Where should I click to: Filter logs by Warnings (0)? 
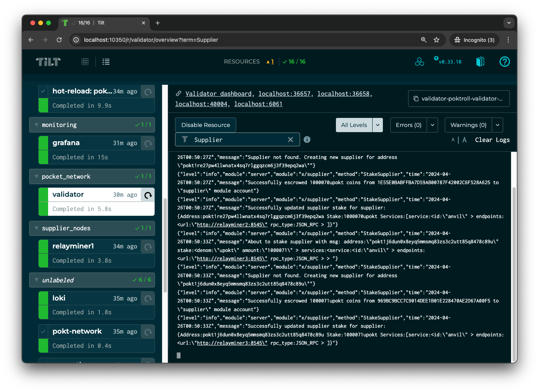(468, 125)
